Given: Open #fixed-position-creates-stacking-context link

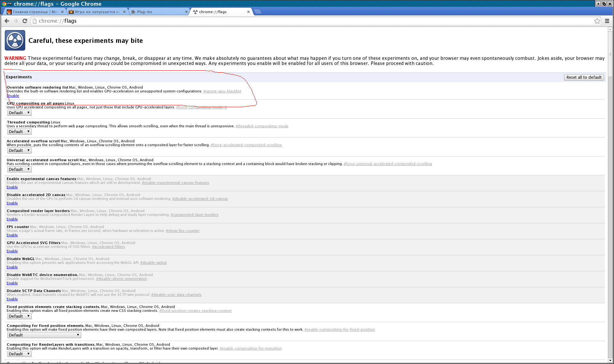Looking at the screenshot, I should click(195, 311).
